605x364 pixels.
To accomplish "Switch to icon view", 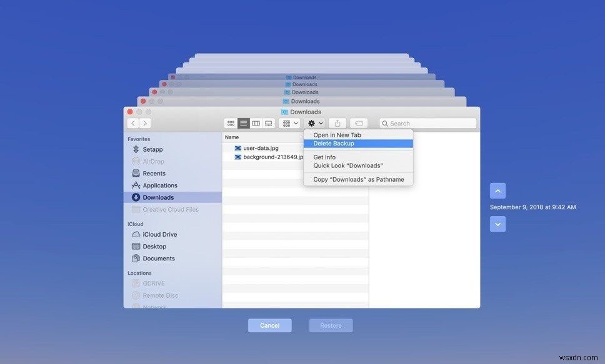I will pyautogui.click(x=230, y=123).
